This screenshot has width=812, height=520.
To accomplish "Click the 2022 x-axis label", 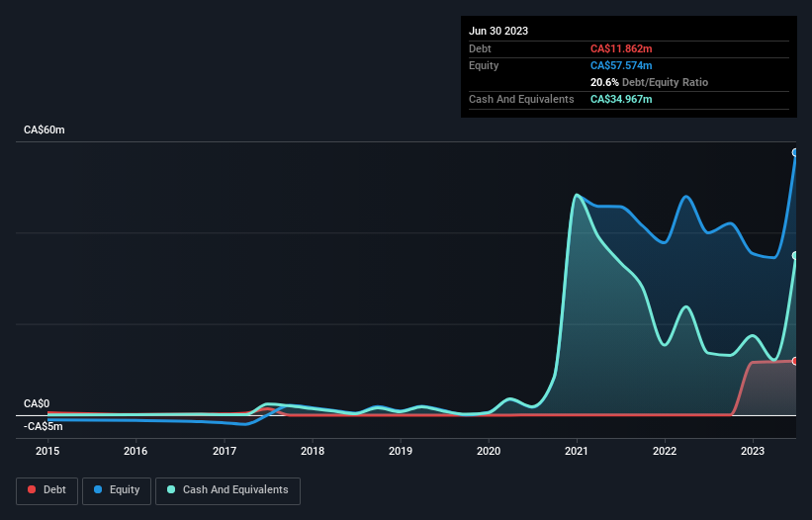I will pyautogui.click(x=665, y=451).
